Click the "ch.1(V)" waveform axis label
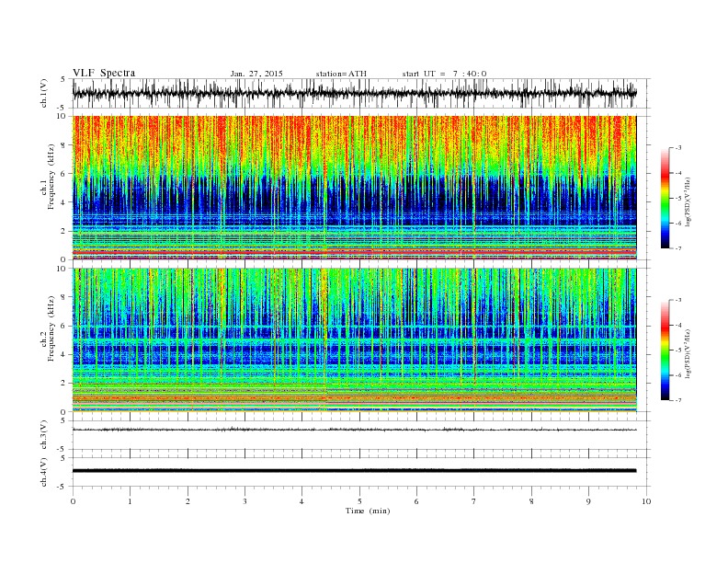Image resolution: width=728 pixels, height=563 pixels. tap(44, 93)
